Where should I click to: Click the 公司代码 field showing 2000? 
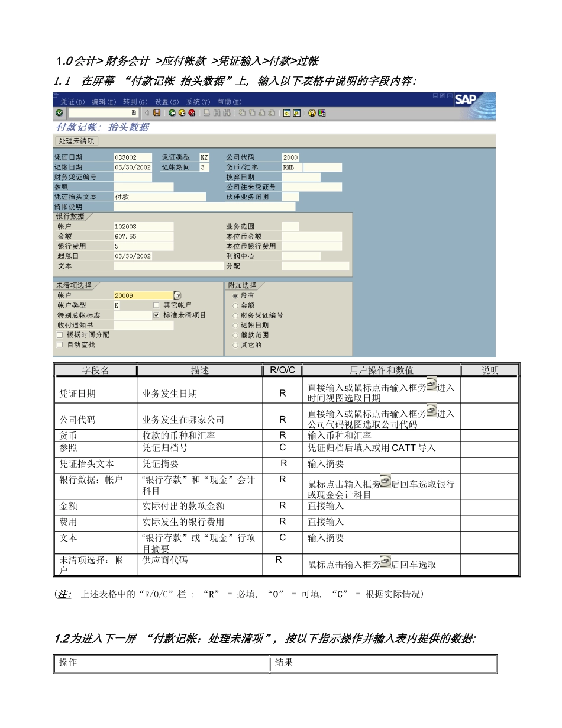pos(290,157)
